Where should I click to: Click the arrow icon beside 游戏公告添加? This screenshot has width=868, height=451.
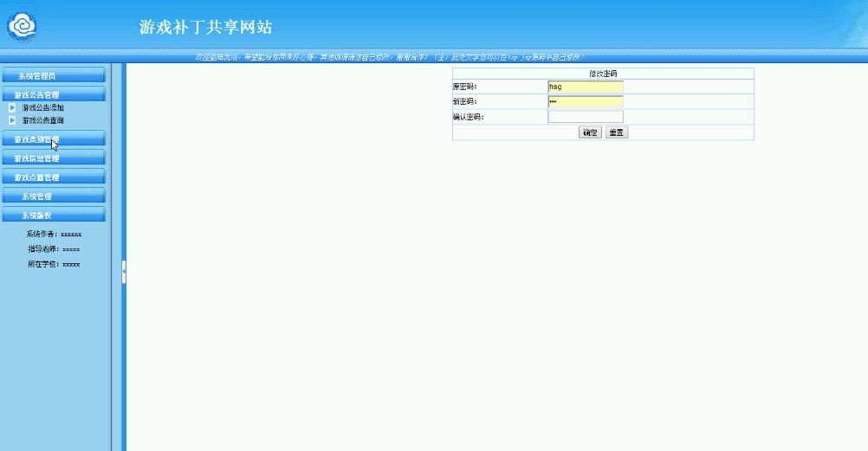12,107
